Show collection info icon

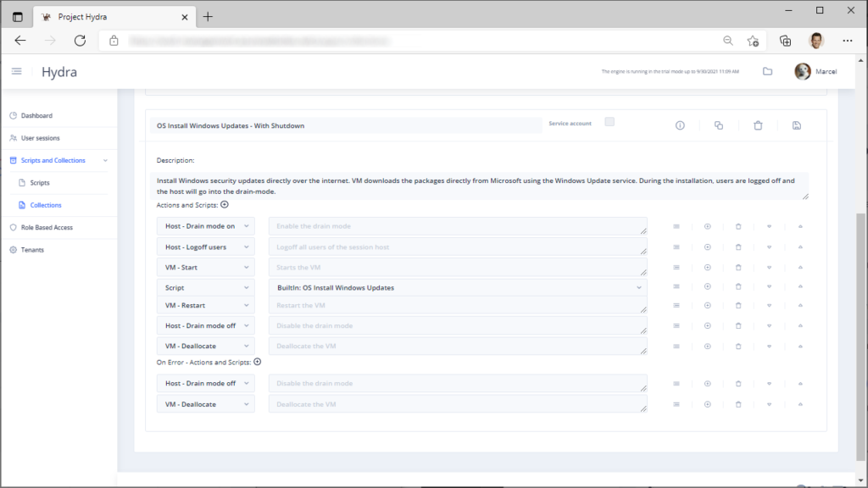point(680,125)
